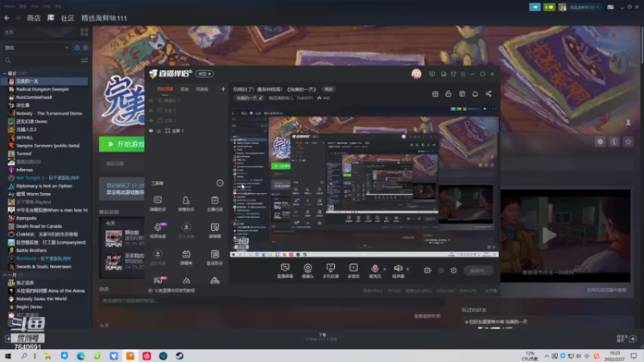Open Steam game settings gear icon

click(600, 142)
